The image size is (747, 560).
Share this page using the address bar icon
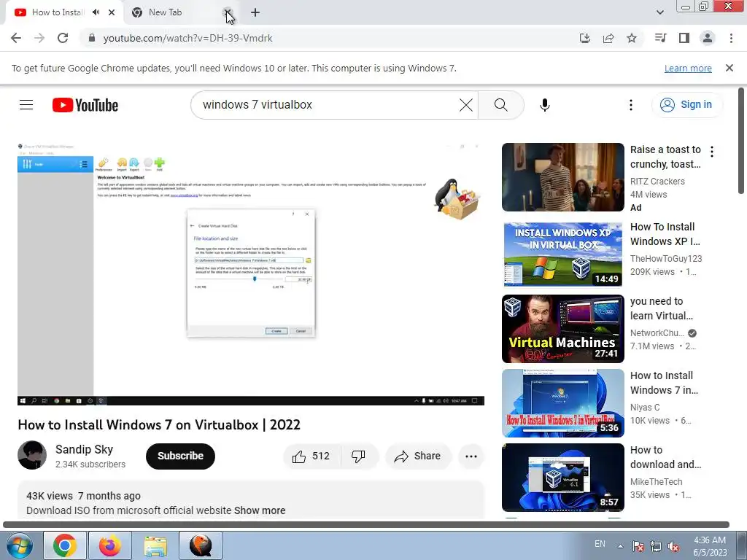click(x=608, y=38)
